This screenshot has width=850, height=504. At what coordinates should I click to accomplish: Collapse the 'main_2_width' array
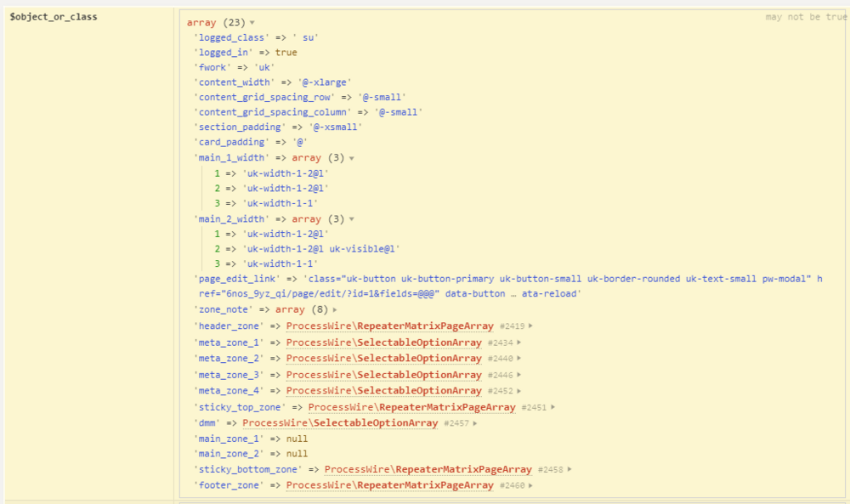tap(351, 219)
